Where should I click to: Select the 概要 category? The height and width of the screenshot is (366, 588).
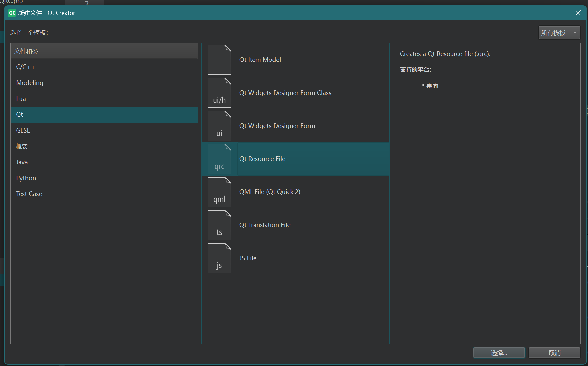point(104,146)
